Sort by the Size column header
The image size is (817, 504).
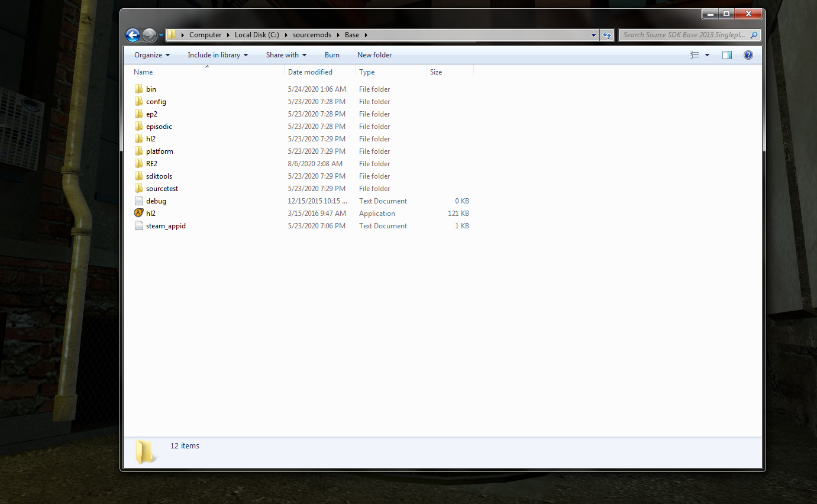point(450,72)
